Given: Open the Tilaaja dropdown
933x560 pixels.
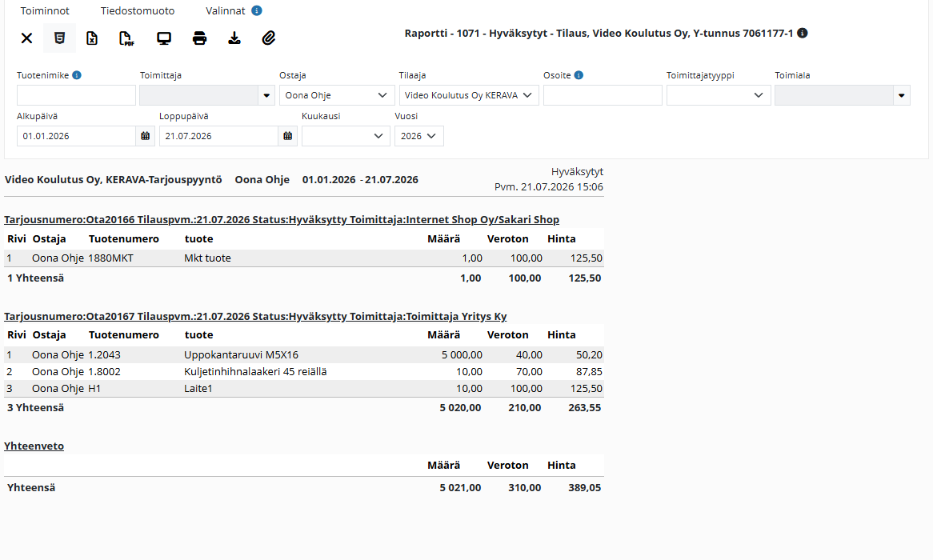Looking at the screenshot, I should 469,95.
